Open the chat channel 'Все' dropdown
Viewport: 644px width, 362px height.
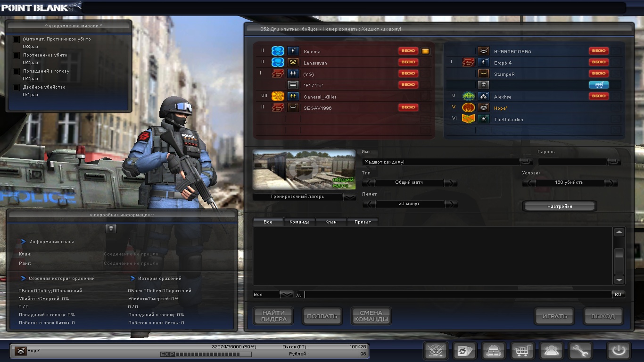287,295
